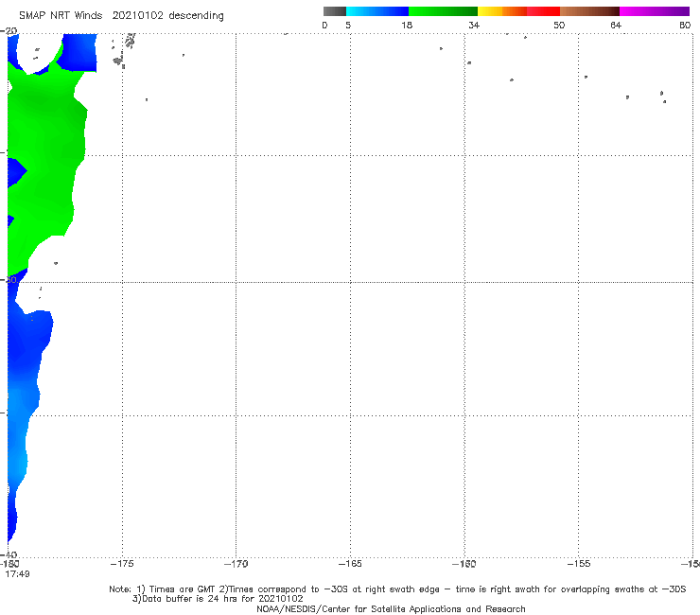Click the cyan-blue segment of the color bar
Screen dimensions: 700x615
coord(377,11)
